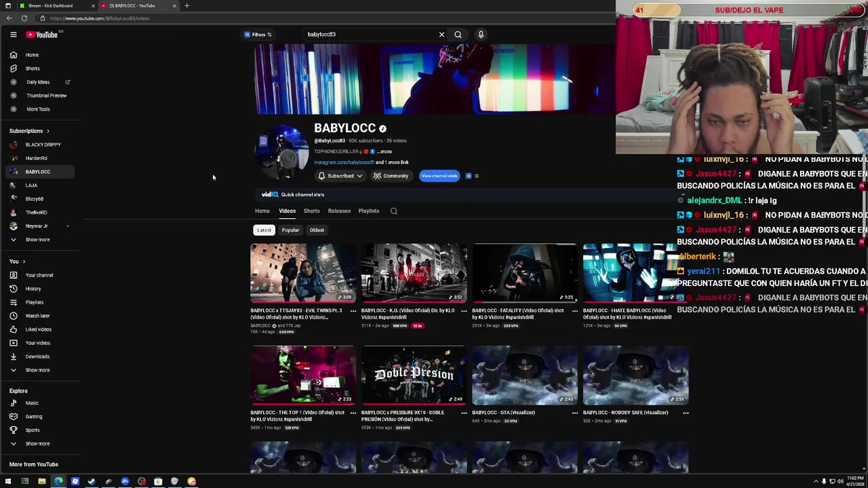Open LAJA subscription channel

(41, 186)
